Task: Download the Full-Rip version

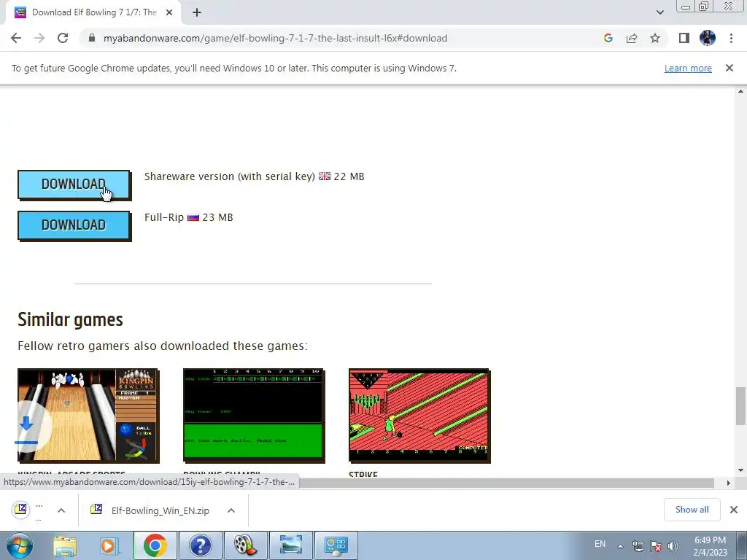Action: [x=74, y=225]
